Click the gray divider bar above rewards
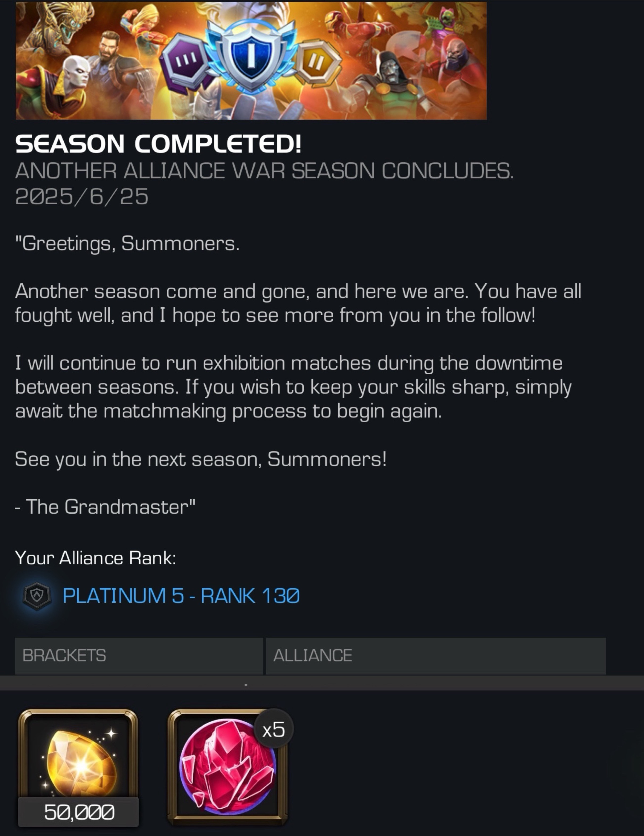The height and width of the screenshot is (836, 644). 322,683
